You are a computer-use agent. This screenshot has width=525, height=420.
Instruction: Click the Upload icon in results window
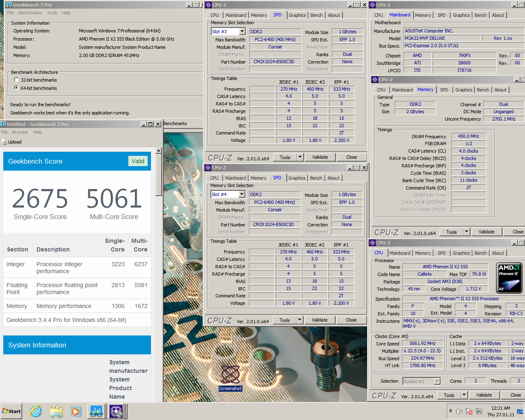(x=4, y=142)
